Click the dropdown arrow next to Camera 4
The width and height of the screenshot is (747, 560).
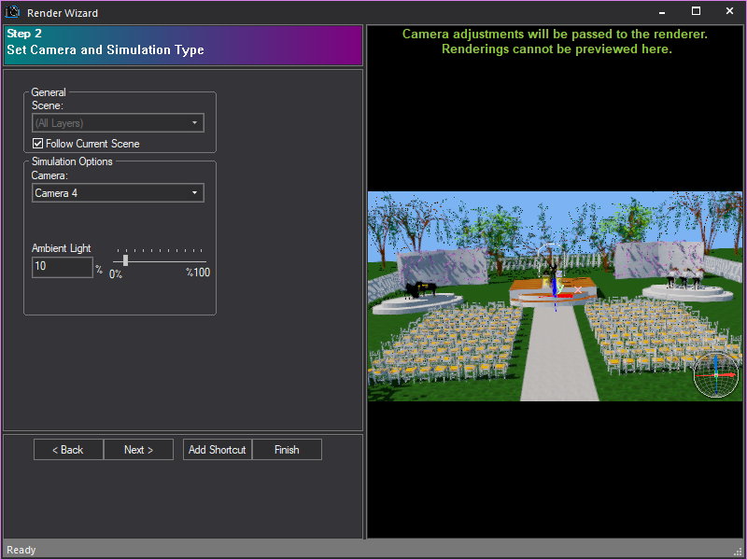195,193
